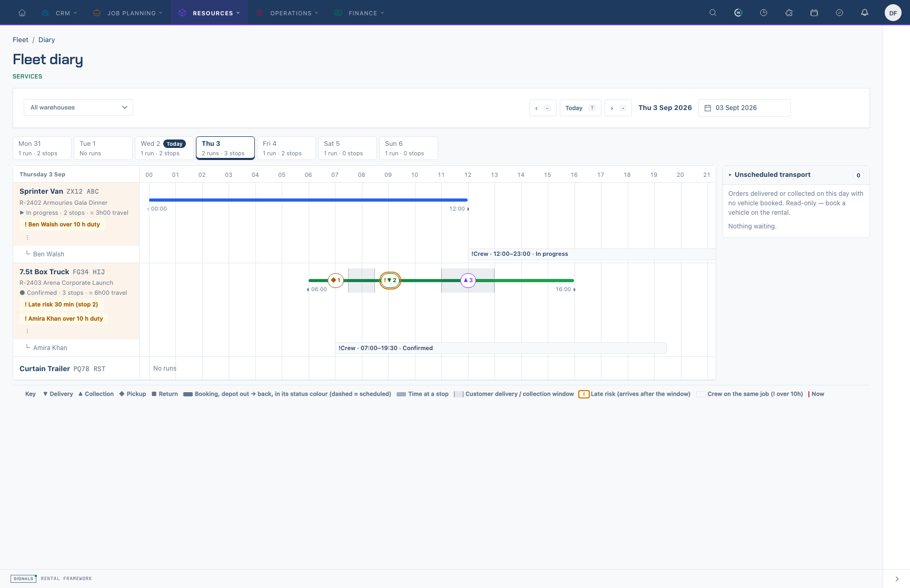Viewport: 910px width, 588px height.
Task: Click Amira Khan crew bar 07:00–19:30
Action: coord(501,348)
